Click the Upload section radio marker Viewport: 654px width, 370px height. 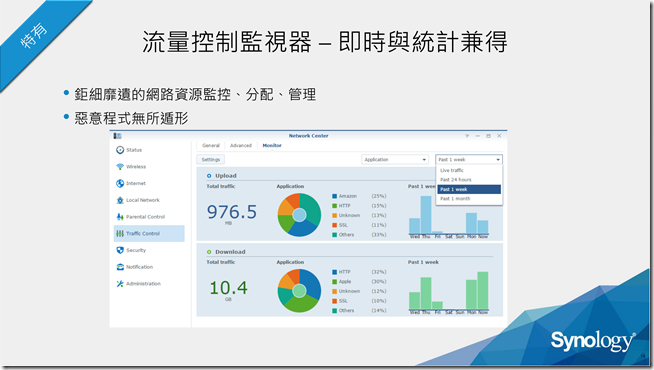[209, 176]
